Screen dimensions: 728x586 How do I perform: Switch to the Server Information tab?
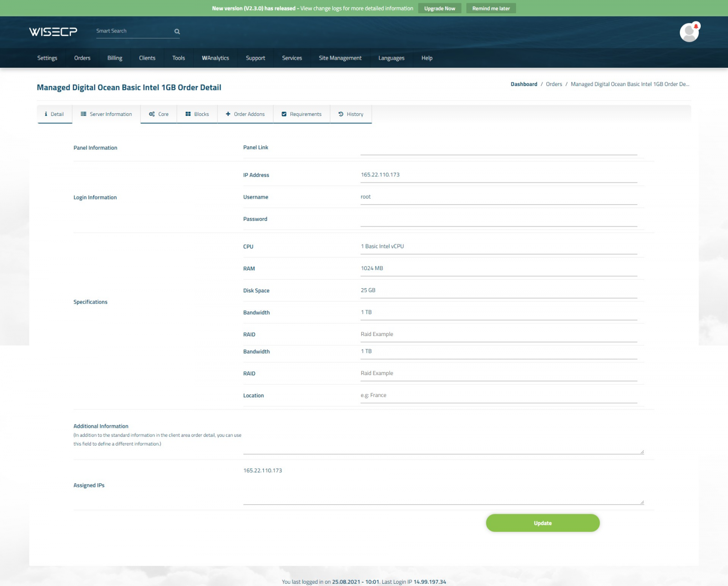[106, 114]
